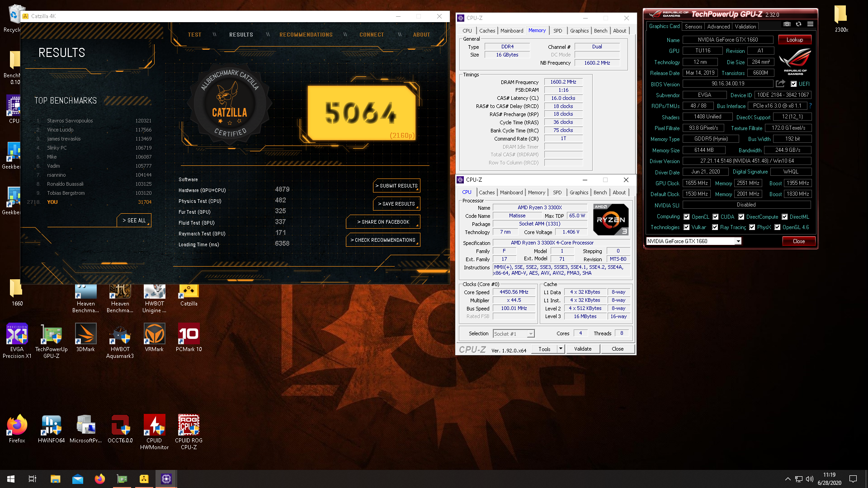Select SPD tab in upper CPU-Z window
The height and width of the screenshot is (488, 868).
(x=557, y=31)
